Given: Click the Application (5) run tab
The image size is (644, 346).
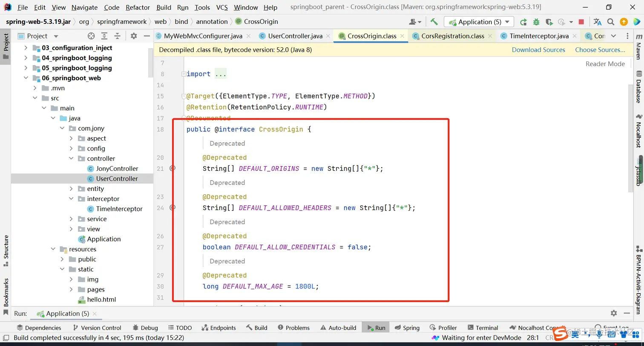Looking at the screenshot, I should 67,314.
